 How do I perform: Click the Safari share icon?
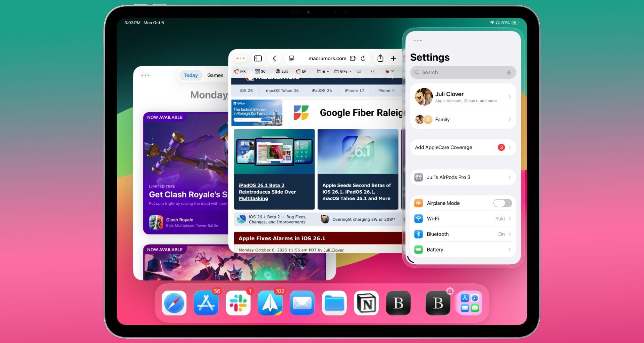pos(380,58)
